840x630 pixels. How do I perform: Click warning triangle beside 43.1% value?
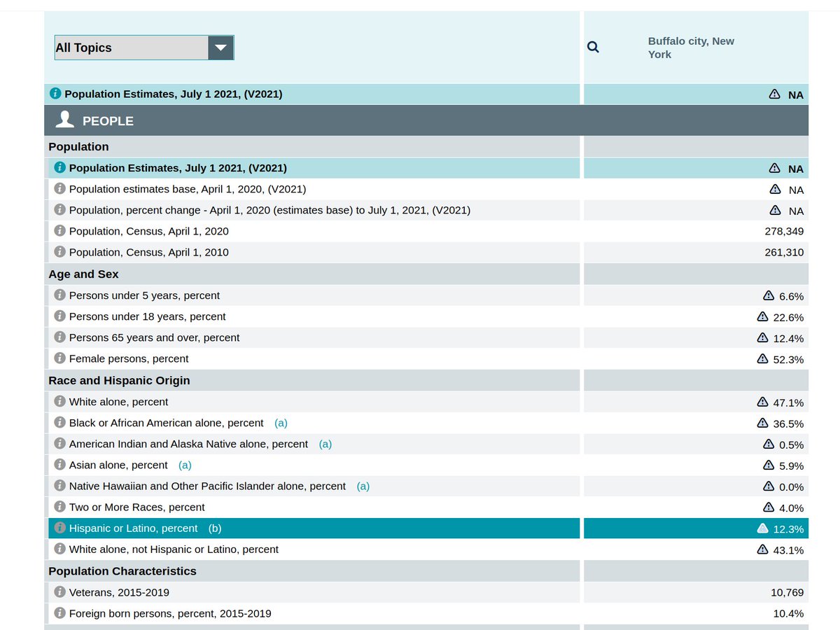point(763,549)
